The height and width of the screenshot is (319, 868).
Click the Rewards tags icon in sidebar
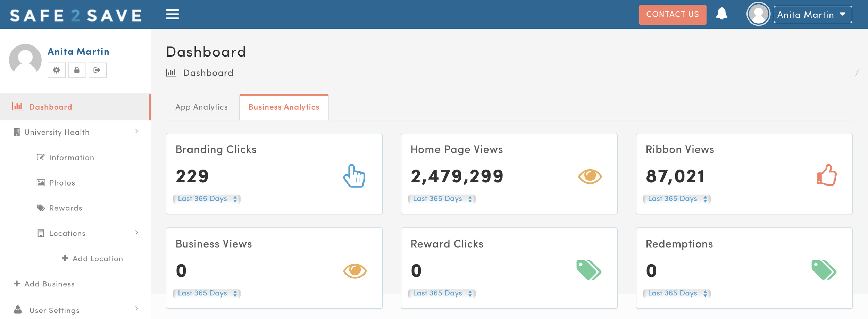click(x=41, y=208)
